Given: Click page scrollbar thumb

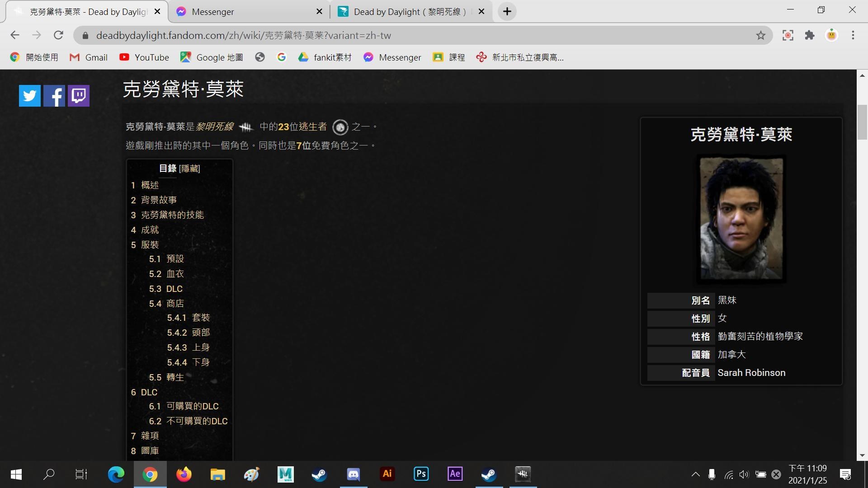Looking at the screenshot, I should pyautogui.click(x=862, y=122).
